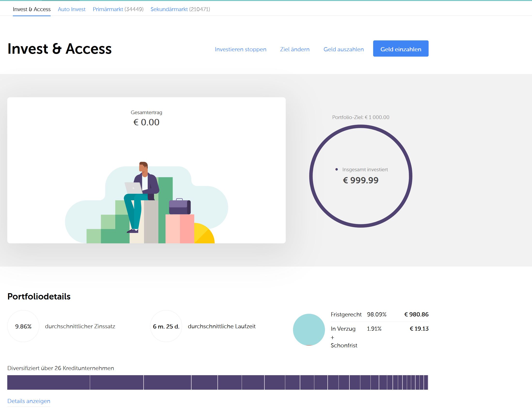
Task: Click the 9.86% interest rate circle
Action: (x=23, y=326)
